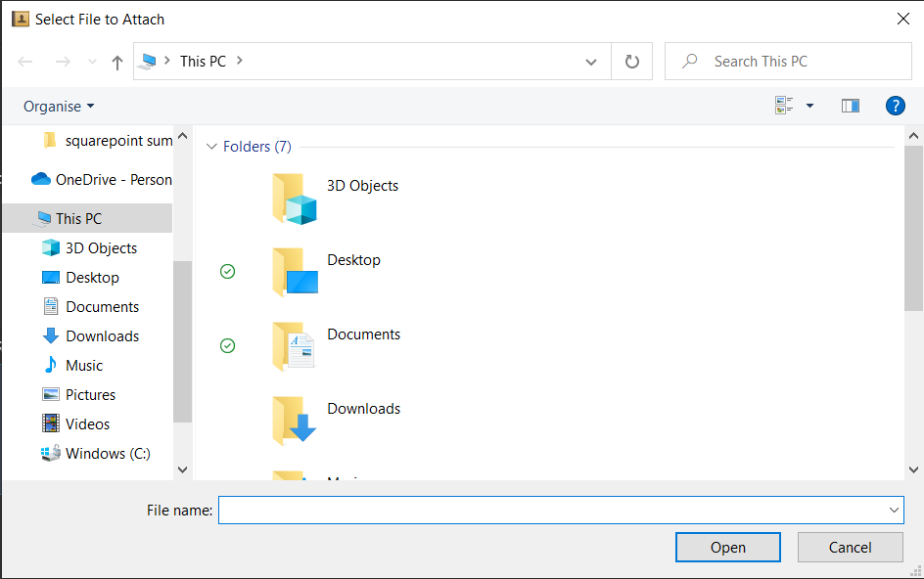Close the Select File to Attach dialog
The width and height of the screenshot is (924, 579).
(902, 19)
